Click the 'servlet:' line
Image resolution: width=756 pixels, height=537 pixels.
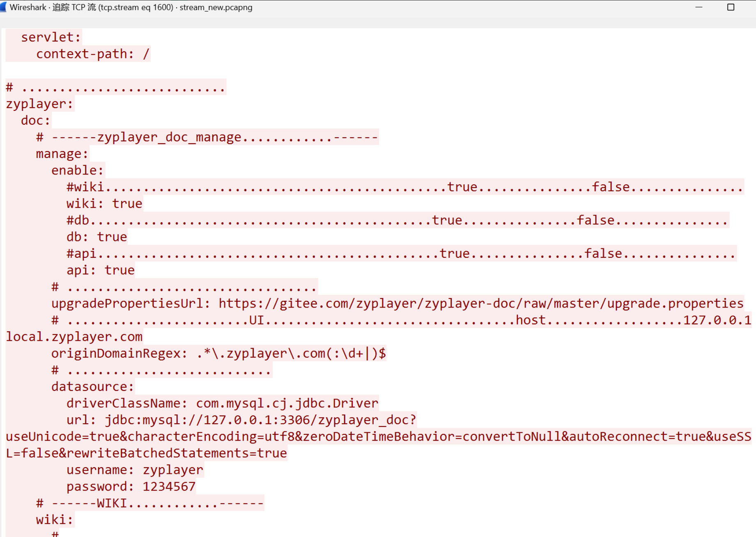[x=51, y=37]
